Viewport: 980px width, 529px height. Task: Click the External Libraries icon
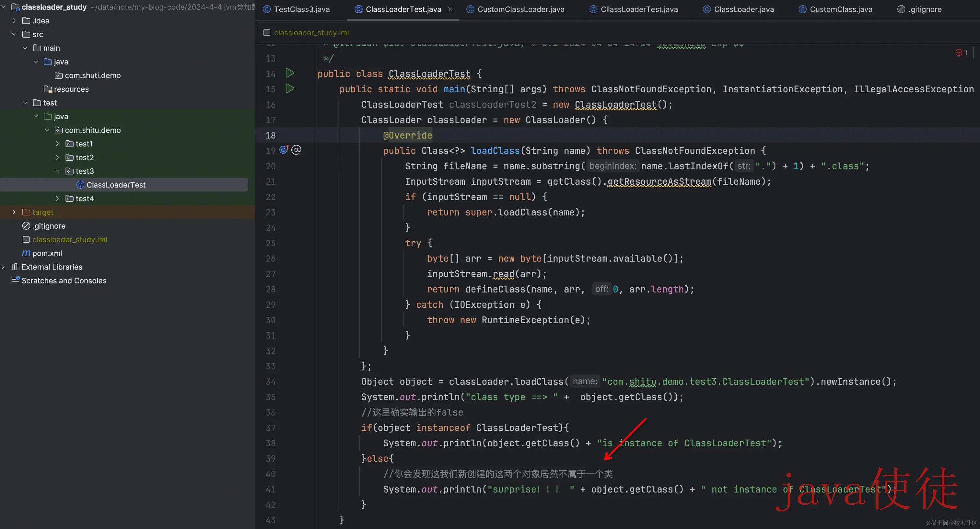(x=16, y=267)
